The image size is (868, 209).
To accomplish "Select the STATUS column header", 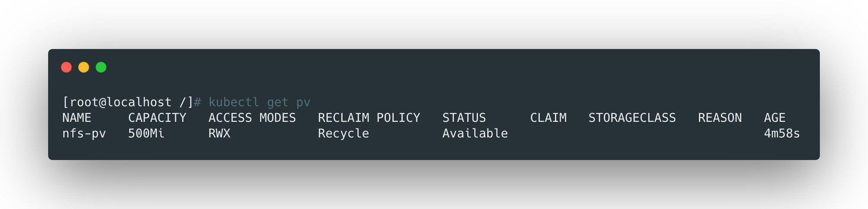I will click(464, 118).
